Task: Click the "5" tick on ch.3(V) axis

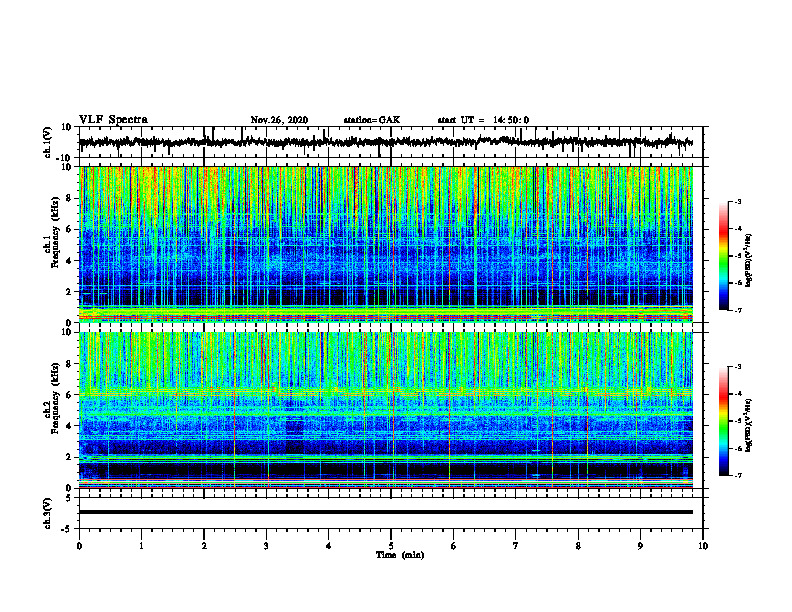Action: (69, 498)
